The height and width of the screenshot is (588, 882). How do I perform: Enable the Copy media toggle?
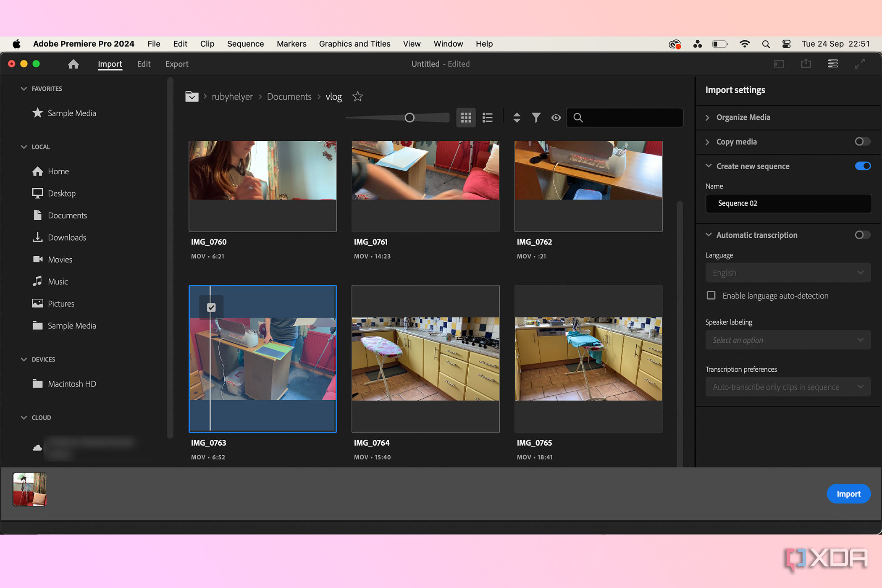(x=863, y=142)
